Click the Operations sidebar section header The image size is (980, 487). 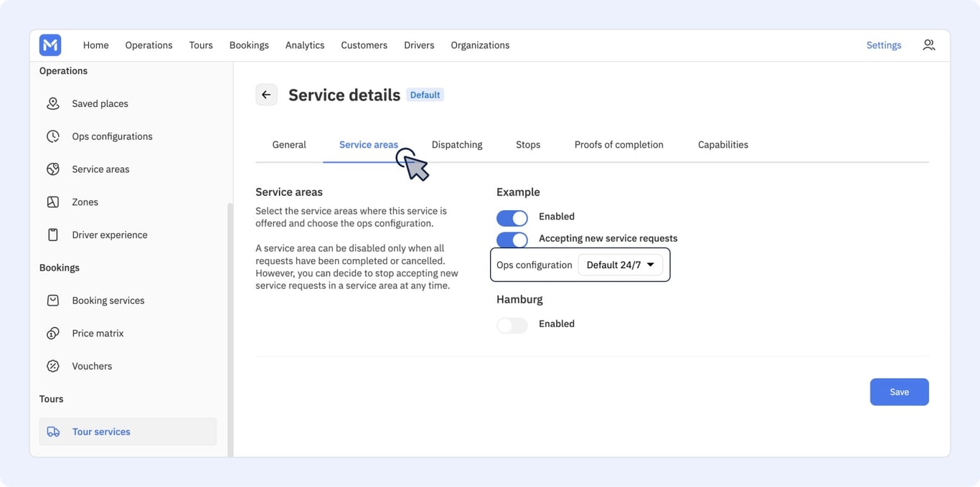coord(63,71)
